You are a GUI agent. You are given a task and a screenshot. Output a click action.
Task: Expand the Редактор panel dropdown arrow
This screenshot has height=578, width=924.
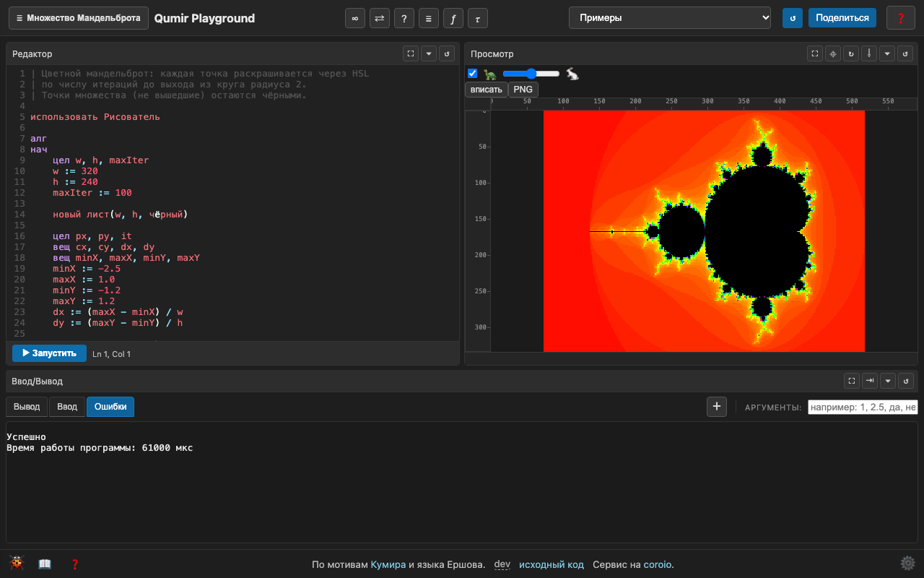[x=429, y=53]
